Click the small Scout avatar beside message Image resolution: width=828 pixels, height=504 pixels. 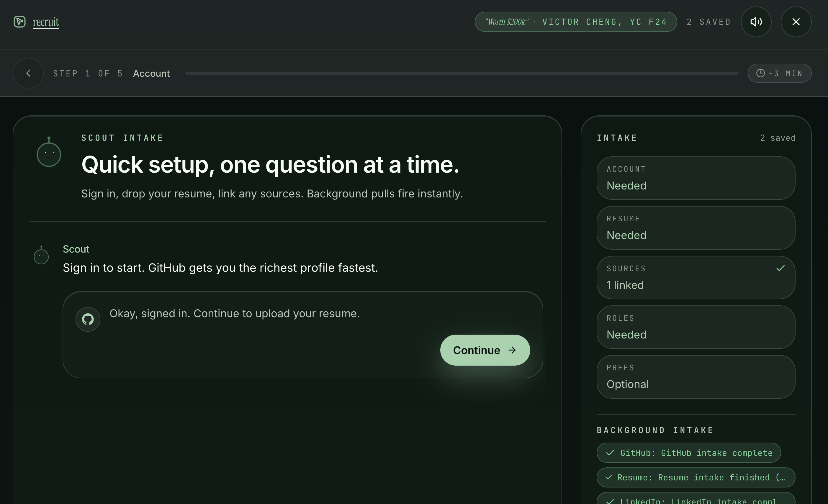pos(41,256)
